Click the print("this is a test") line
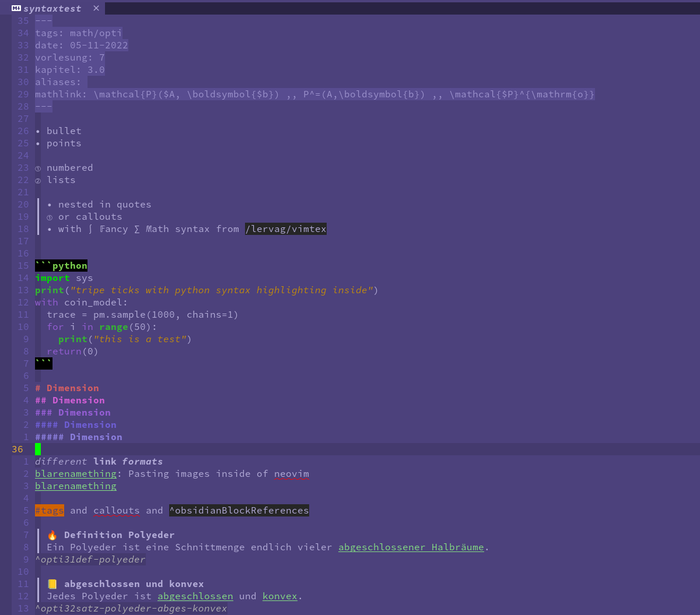 tap(125, 339)
